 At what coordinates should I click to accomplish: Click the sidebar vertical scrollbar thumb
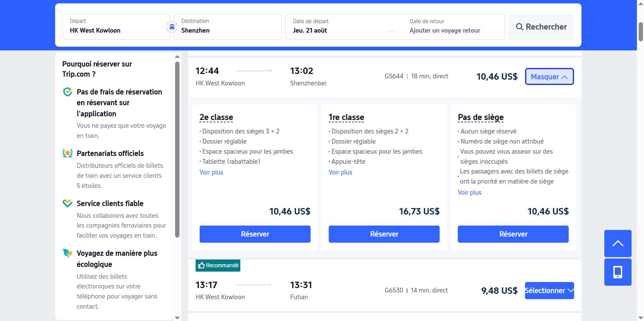coord(177,150)
